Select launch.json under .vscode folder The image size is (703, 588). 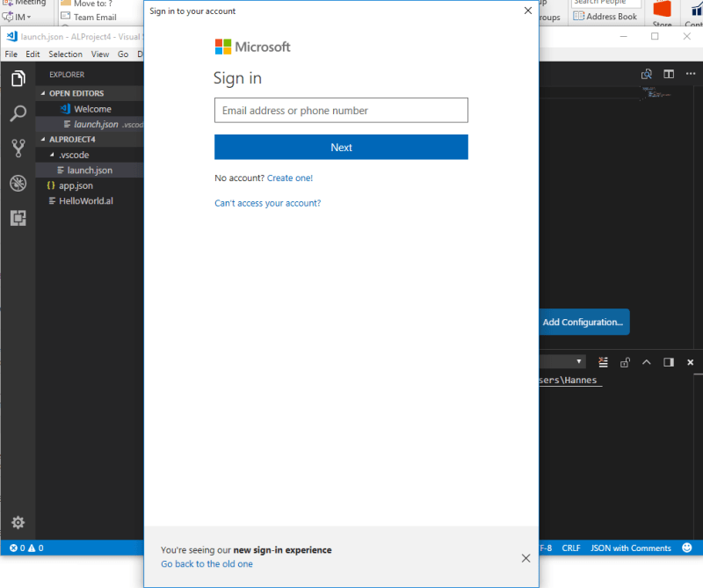90,171
